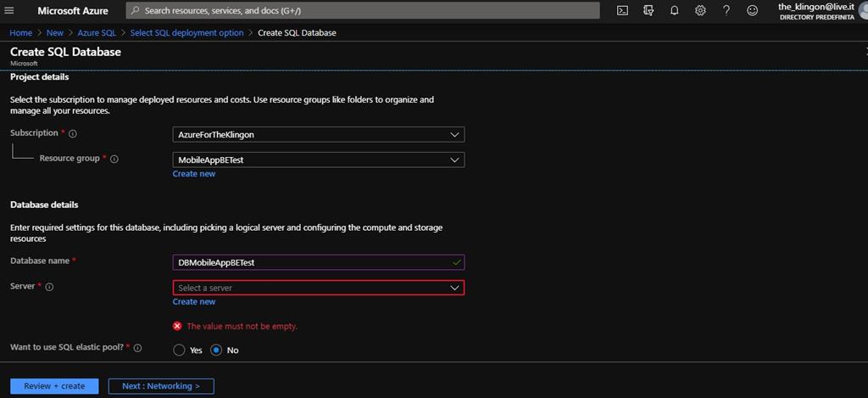
Task: Open the Help question mark icon
Action: click(x=726, y=10)
